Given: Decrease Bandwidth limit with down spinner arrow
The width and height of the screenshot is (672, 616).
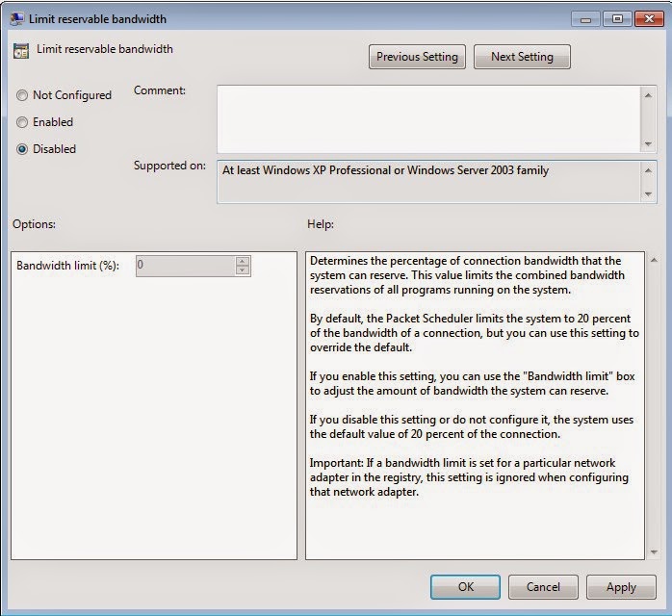Looking at the screenshot, I should click(243, 270).
